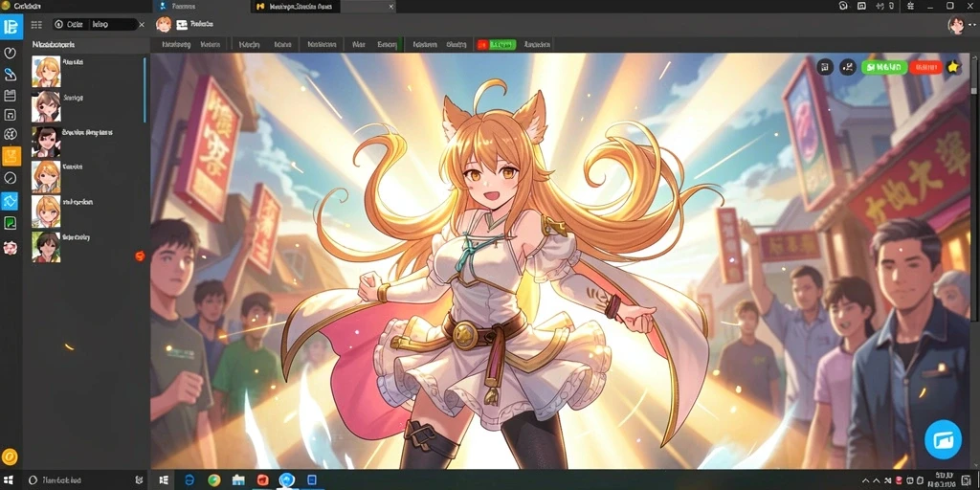The height and width of the screenshot is (490, 980).
Task: Click the blue highlighted sidebar icon
Action: [10, 201]
